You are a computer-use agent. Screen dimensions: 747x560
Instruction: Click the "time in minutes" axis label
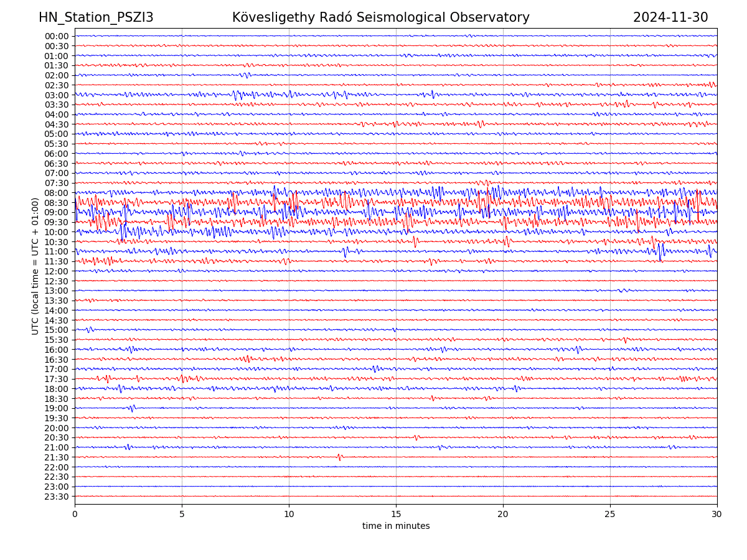click(x=396, y=526)
